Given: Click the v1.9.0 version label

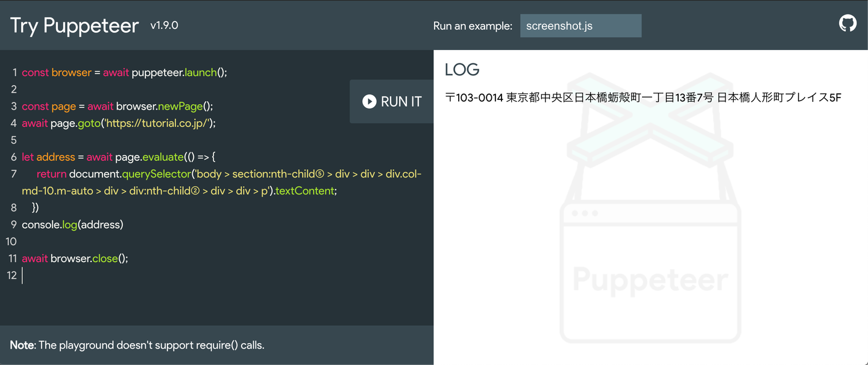Looking at the screenshot, I should [x=165, y=25].
